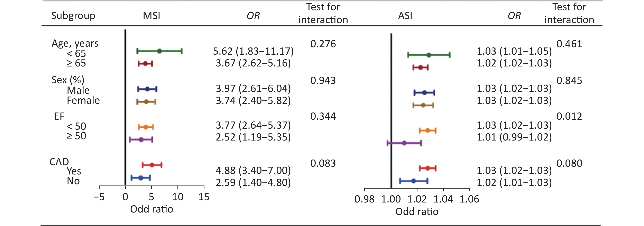Click the green point marker in MSI plot
This screenshot has width=644, height=226.
(159, 51)
